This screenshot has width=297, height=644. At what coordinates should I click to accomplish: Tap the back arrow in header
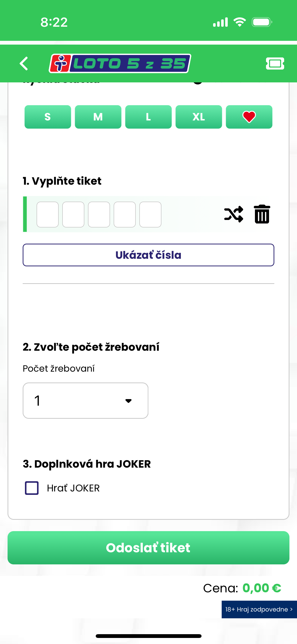24,63
